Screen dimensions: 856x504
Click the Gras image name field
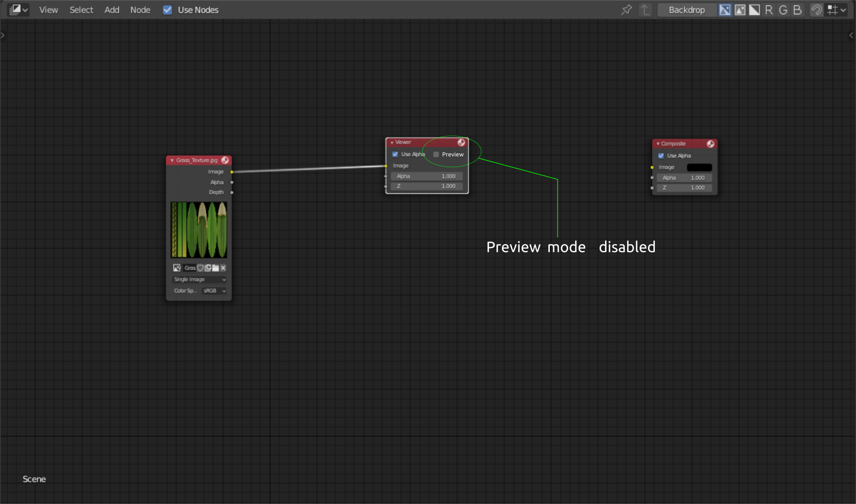[x=190, y=268]
